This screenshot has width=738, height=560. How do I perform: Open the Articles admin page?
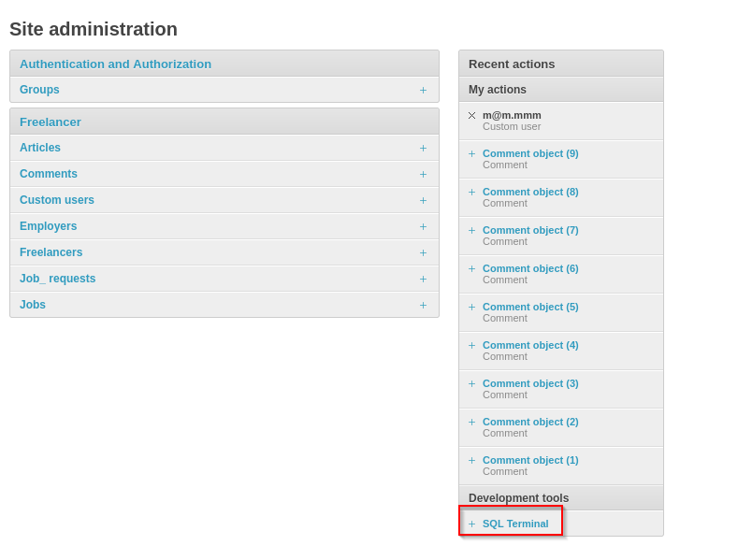(x=40, y=148)
